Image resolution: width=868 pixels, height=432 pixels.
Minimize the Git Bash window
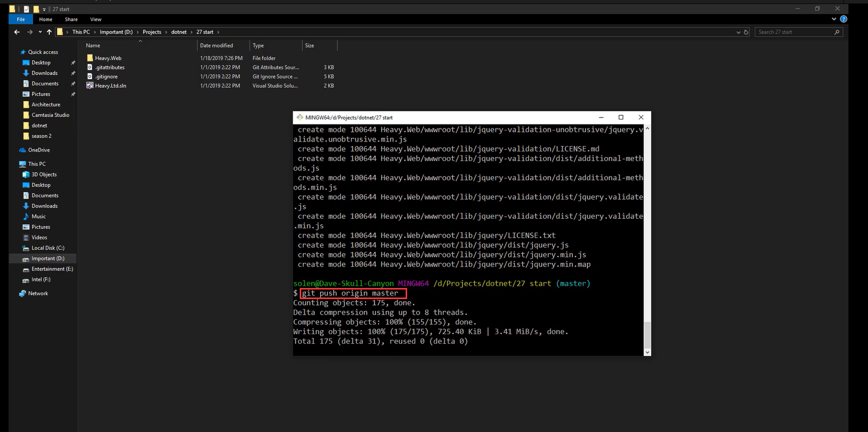pos(601,117)
